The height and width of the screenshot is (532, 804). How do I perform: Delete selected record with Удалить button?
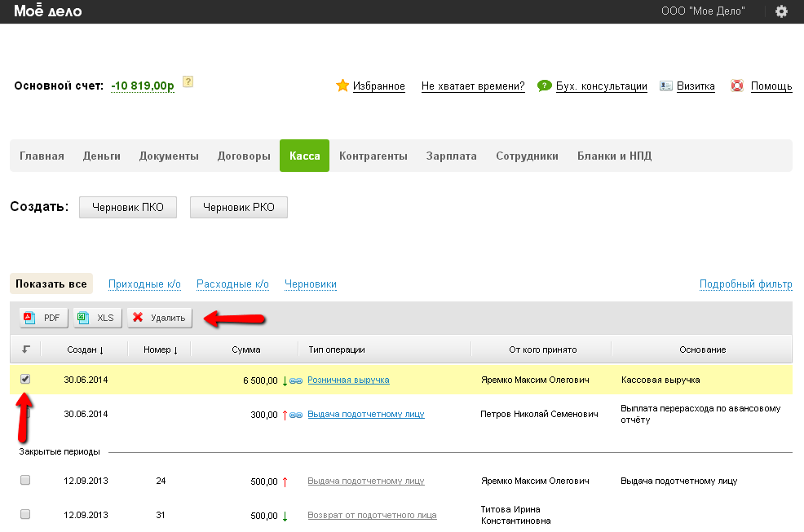[x=160, y=318]
